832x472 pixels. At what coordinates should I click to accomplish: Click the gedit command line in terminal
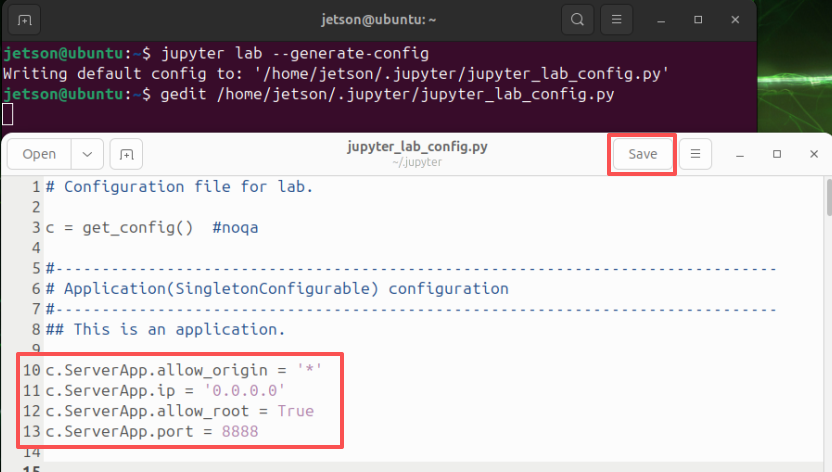point(387,94)
